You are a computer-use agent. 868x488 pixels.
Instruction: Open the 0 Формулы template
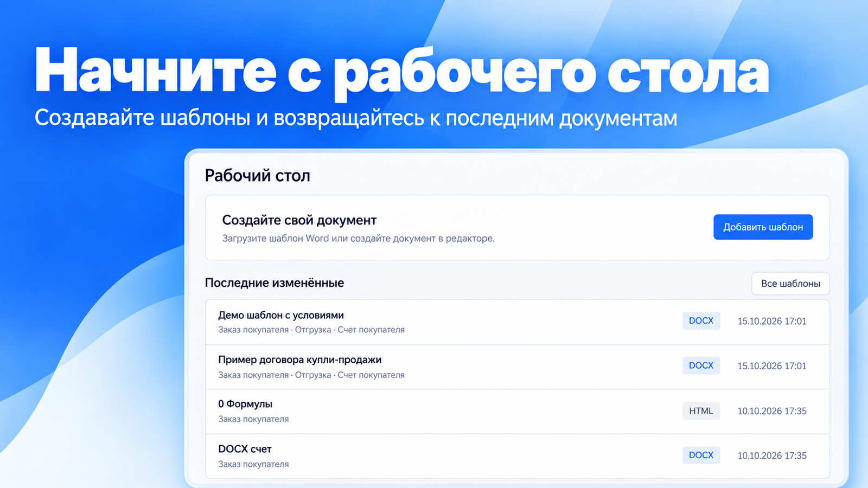pyautogui.click(x=518, y=412)
